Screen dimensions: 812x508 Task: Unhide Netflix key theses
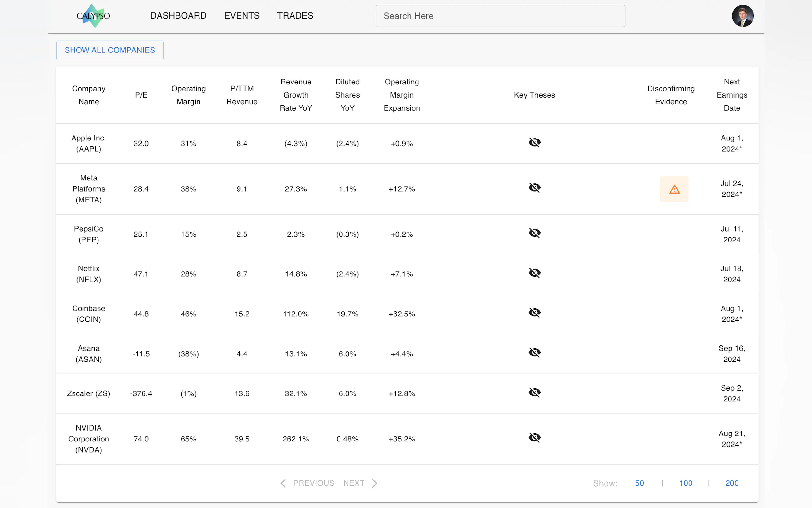[535, 273]
